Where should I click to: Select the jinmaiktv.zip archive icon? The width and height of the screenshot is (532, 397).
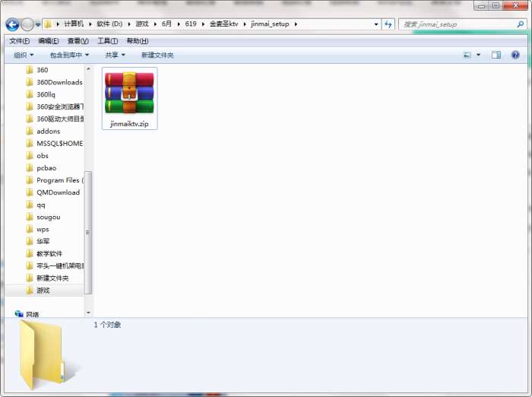coord(129,92)
